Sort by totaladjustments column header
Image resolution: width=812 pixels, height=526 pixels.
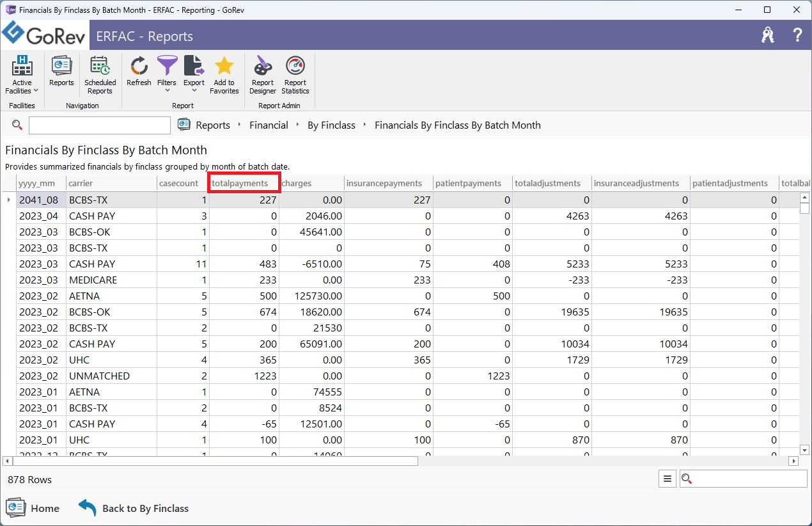click(x=552, y=183)
